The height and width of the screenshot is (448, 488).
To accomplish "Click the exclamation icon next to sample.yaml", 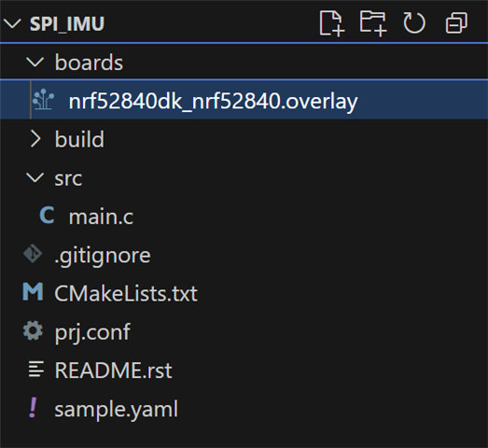I will (x=33, y=408).
